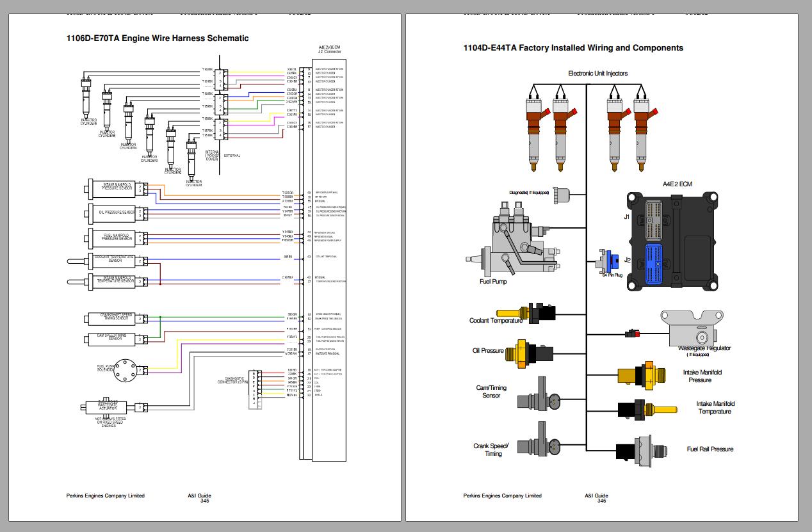Select the "64 Pin Plug" caption
812x532 pixels.
pos(612,275)
